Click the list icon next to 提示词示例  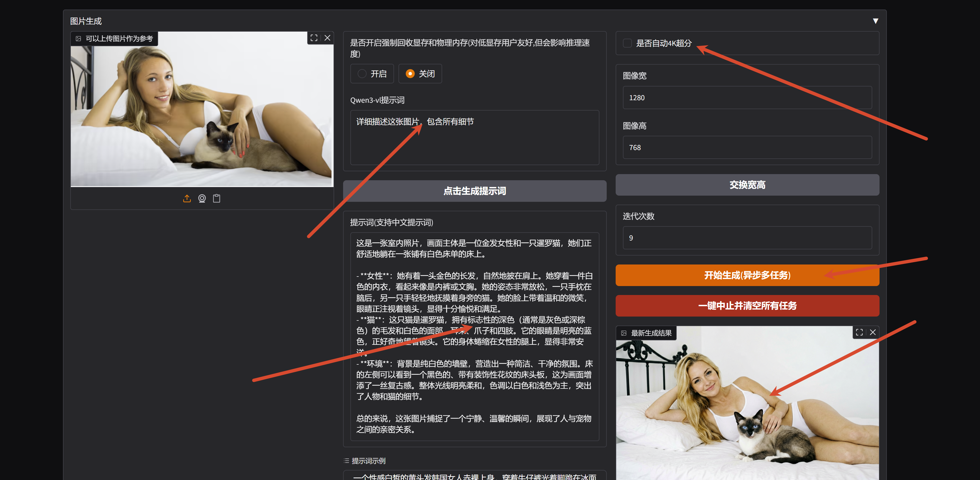346,461
